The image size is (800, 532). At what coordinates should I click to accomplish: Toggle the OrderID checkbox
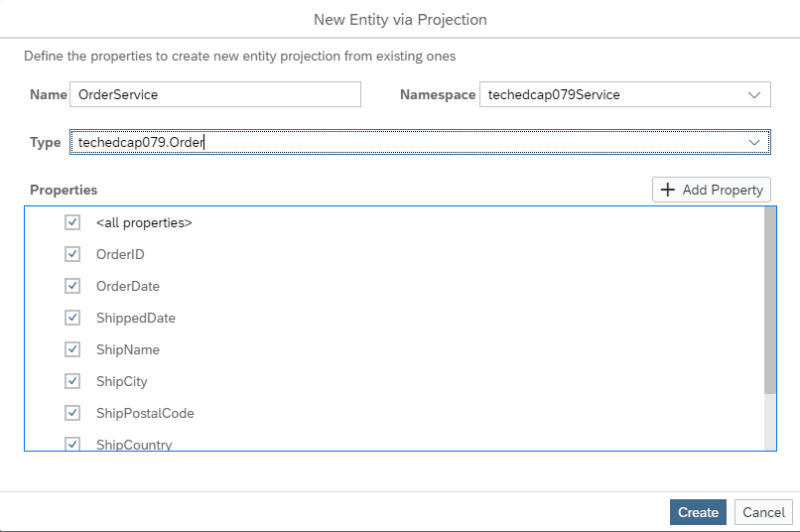[72, 254]
